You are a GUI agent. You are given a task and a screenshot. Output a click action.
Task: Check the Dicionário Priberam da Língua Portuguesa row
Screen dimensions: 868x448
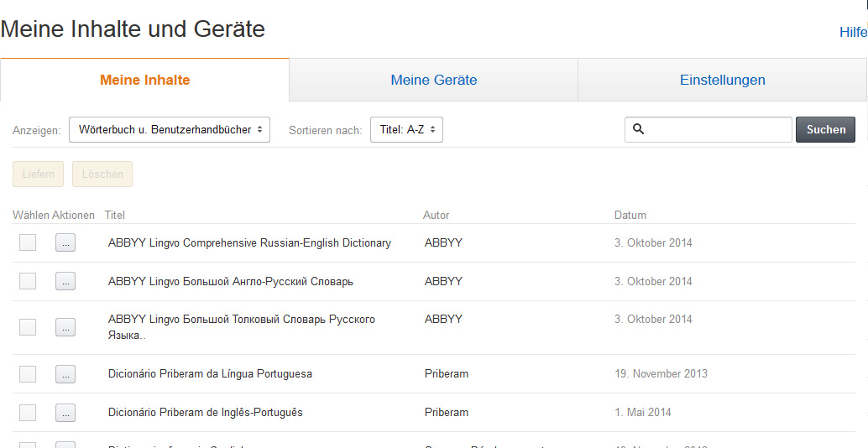tap(28, 374)
